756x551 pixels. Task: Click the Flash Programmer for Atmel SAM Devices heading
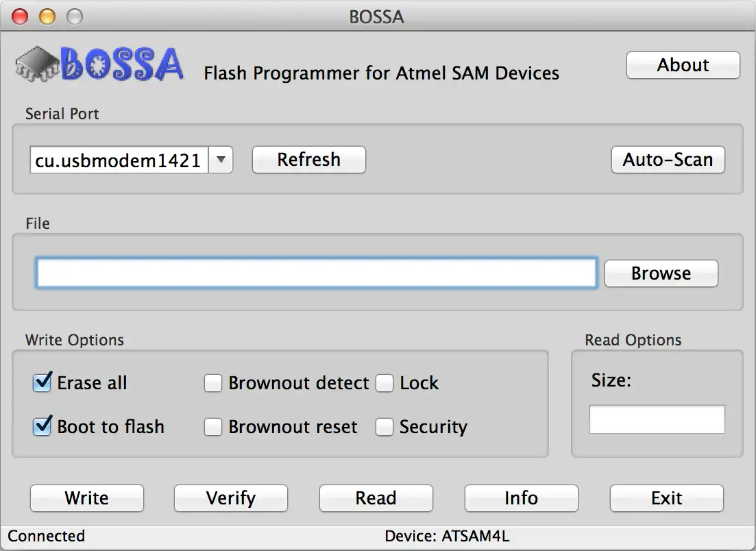381,73
